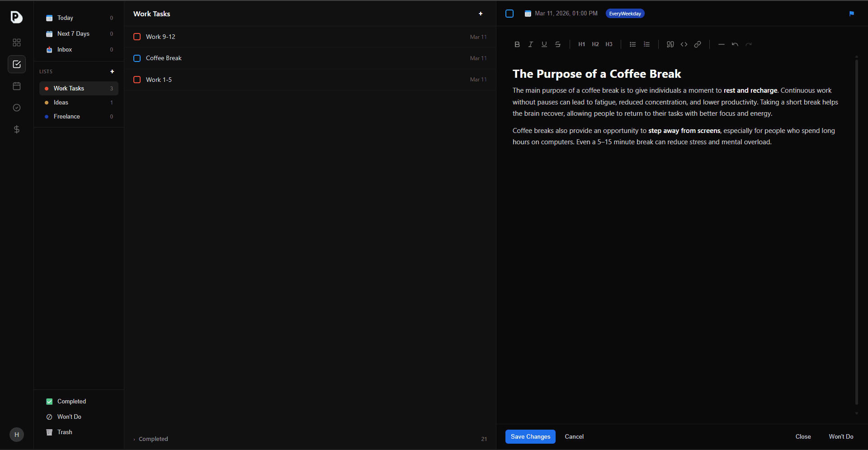This screenshot has width=868, height=450.
Task: Apply italic formatting to text
Action: pos(530,44)
